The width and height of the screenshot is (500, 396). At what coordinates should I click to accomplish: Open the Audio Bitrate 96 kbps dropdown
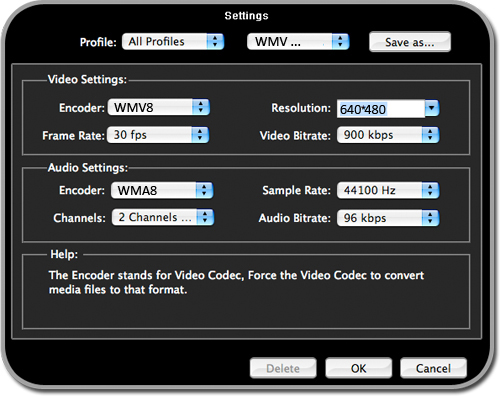pos(388,218)
